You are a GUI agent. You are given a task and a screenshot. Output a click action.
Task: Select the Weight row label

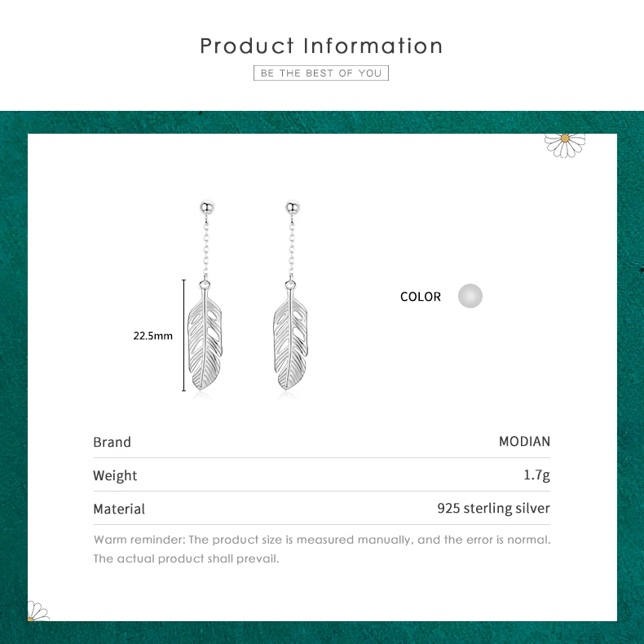(x=115, y=475)
